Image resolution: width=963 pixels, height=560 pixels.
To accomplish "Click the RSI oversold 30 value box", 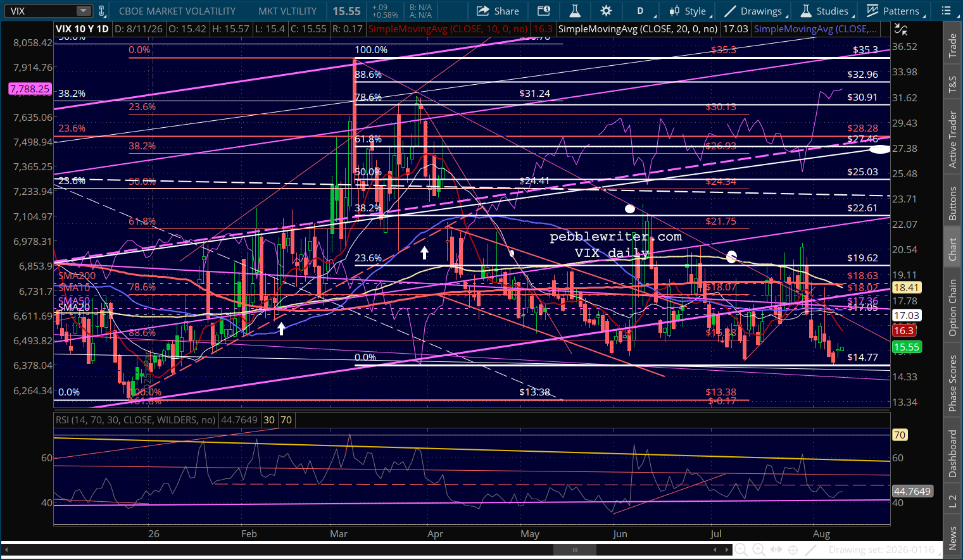I will pos(269,420).
